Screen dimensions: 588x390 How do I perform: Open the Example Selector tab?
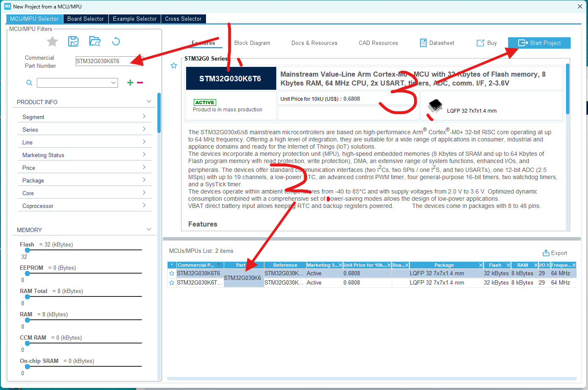click(x=135, y=19)
